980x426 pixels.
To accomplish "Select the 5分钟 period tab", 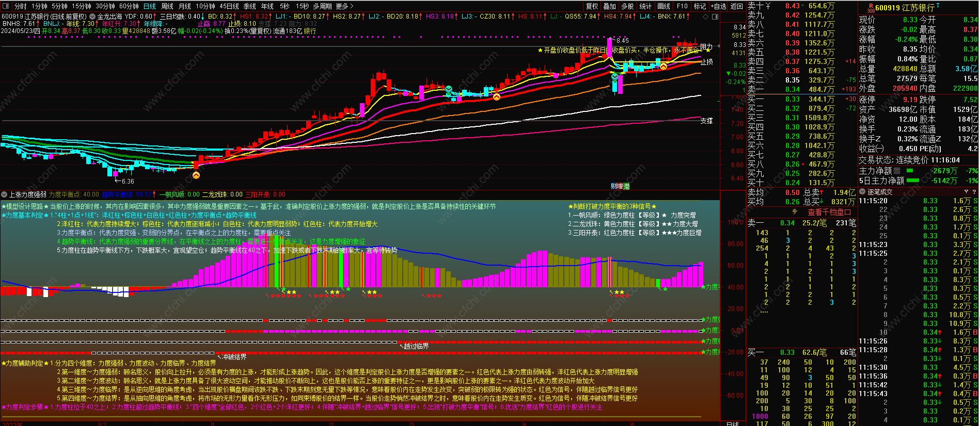I will pyautogui.click(x=59, y=6).
